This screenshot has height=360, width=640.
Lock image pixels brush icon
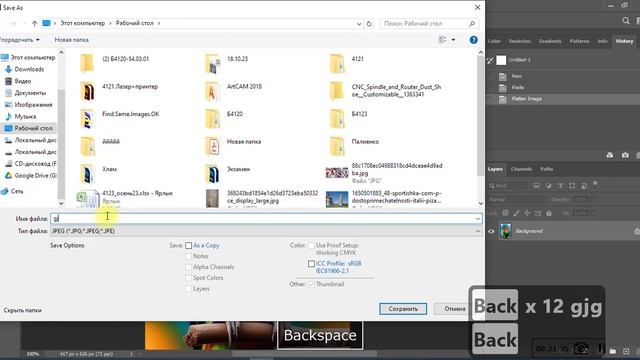point(516,213)
